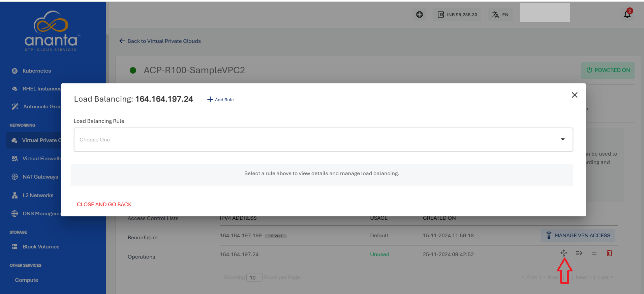The width and height of the screenshot is (644, 294).
Task: Delete IP 164.164.197.24 with trash icon
Action: (609, 253)
